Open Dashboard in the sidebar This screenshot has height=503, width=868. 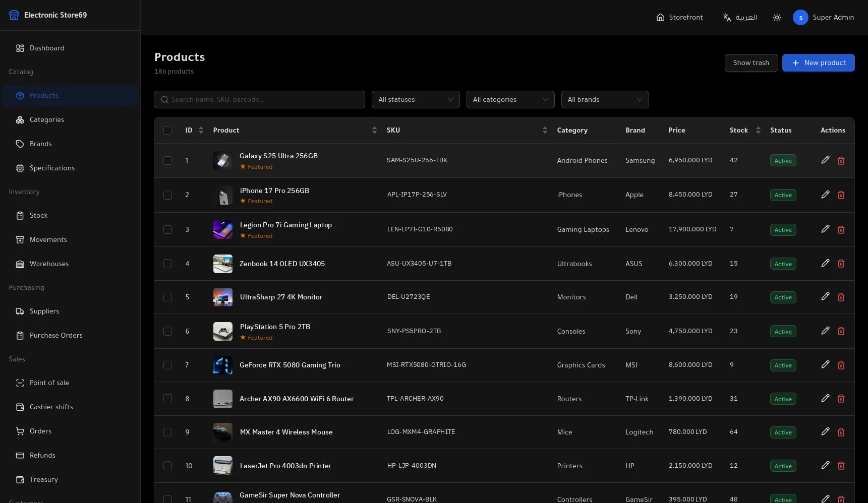[x=70, y=48]
